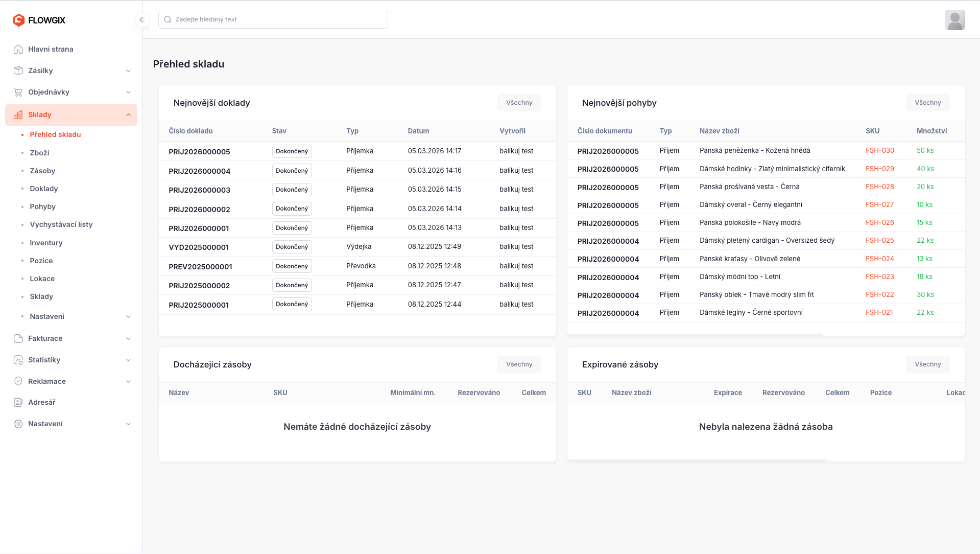
Task: Select Inventury in the Sklady submenu
Action: pos(46,243)
